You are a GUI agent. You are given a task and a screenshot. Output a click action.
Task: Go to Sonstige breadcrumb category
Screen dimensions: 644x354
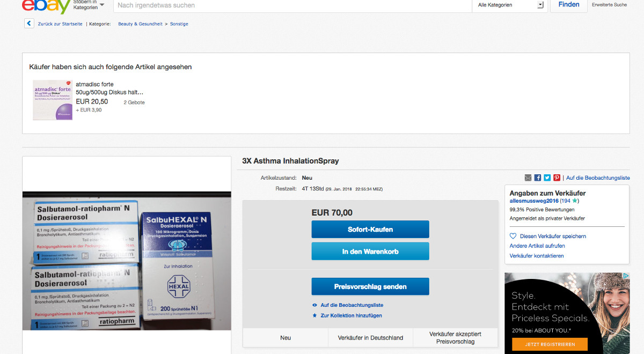[x=179, y=24]
